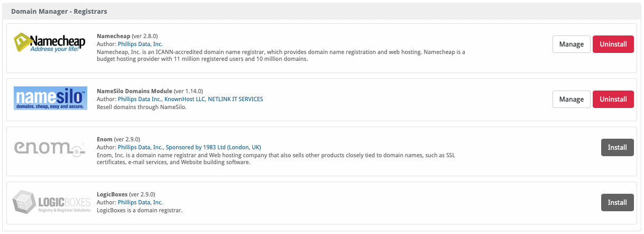Click the LogicBoxes logo

point(51,203)
